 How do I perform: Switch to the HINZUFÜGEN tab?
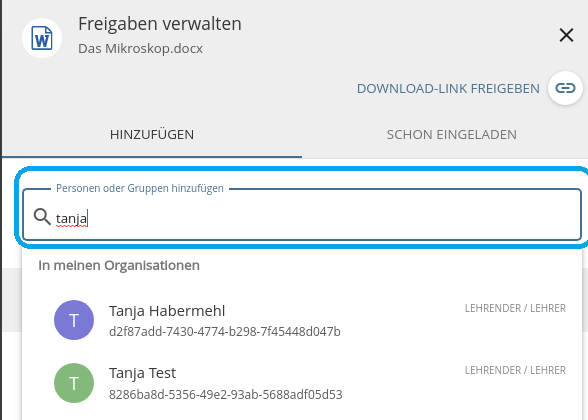152,134
